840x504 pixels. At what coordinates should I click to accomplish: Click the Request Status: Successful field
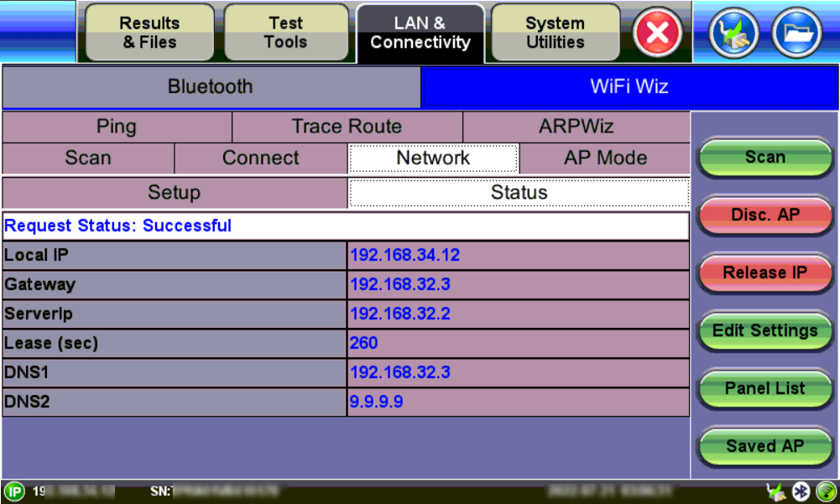346,226
